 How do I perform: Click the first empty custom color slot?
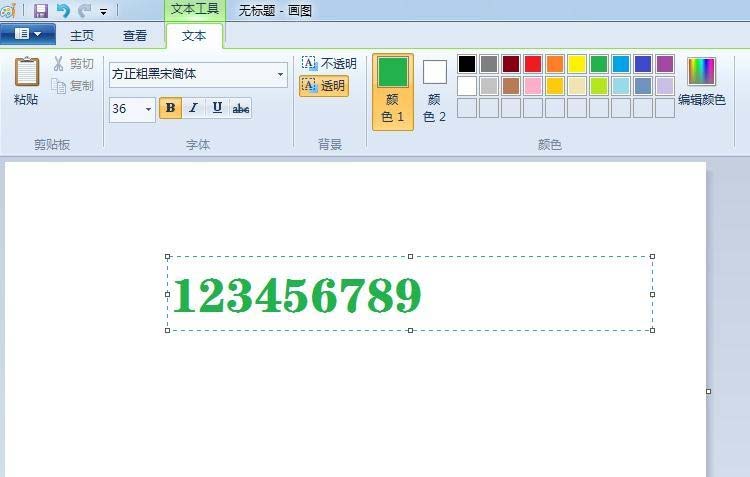pyautogui.click(x=467, y=108)
